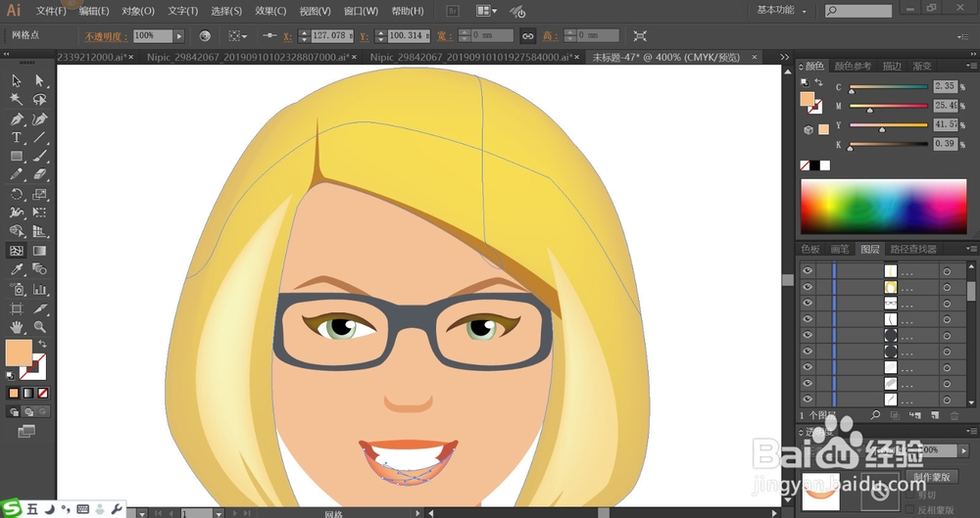Click the fill color swatch in the toolbox
Screen dimensions: 980x518
coord(18,353)
